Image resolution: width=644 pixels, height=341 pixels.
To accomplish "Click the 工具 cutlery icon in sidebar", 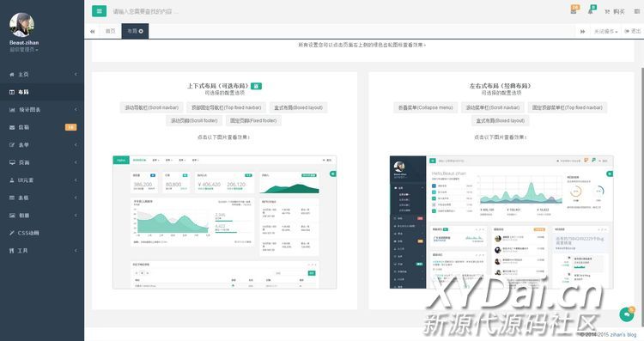I will coord(12,251).
